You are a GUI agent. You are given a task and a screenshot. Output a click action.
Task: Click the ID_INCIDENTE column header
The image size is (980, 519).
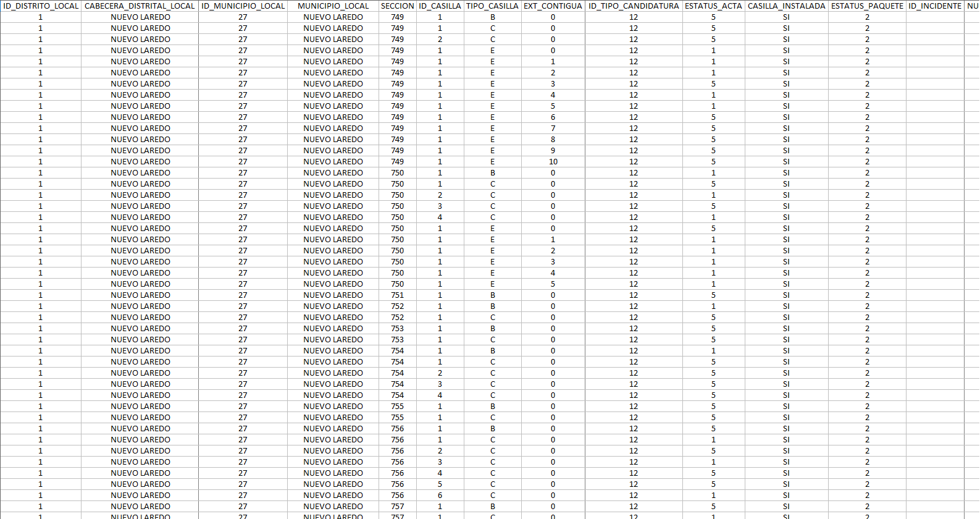pos(934,6)
